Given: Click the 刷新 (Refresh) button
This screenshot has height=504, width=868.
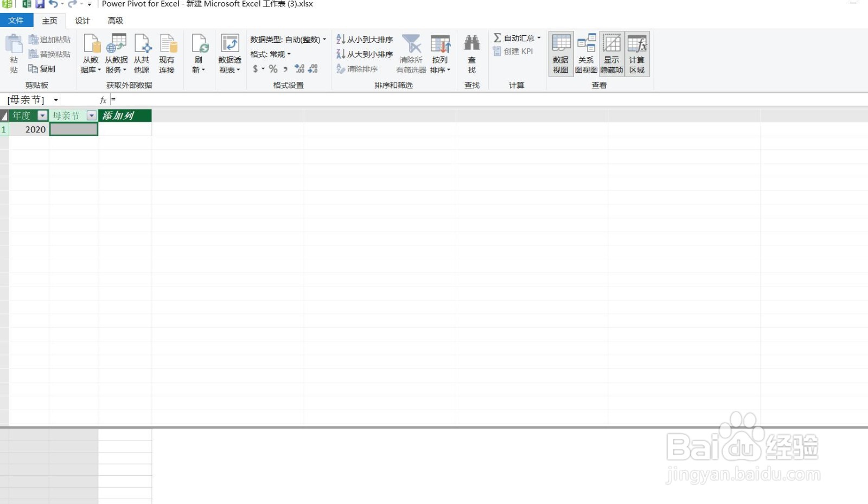Looking at the screenshot, I should pyautogui.click(x=199, y=54).
